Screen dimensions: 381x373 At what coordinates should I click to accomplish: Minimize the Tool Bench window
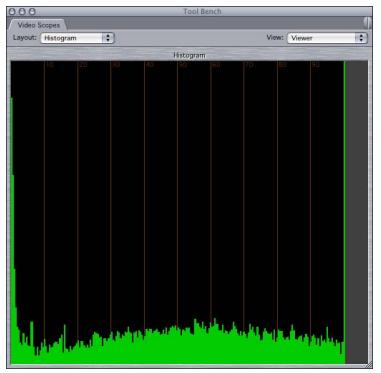[x=22, y=12]
